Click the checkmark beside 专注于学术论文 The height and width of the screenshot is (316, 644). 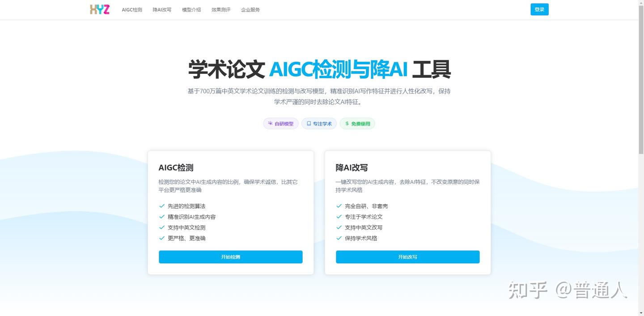pos(339,217)
